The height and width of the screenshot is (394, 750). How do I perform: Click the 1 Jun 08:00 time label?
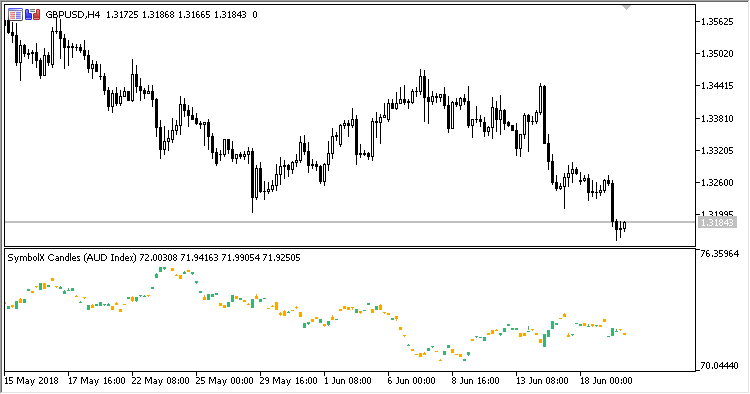347,381
